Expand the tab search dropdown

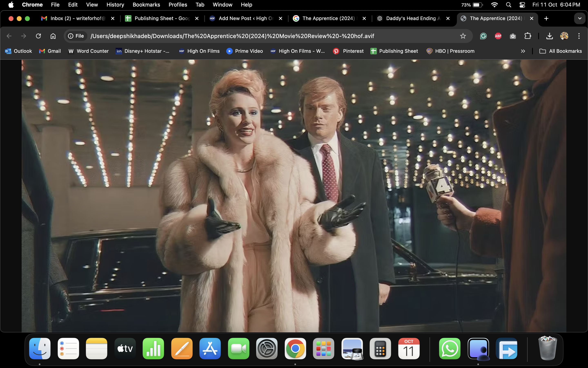[x=580, y=18]
